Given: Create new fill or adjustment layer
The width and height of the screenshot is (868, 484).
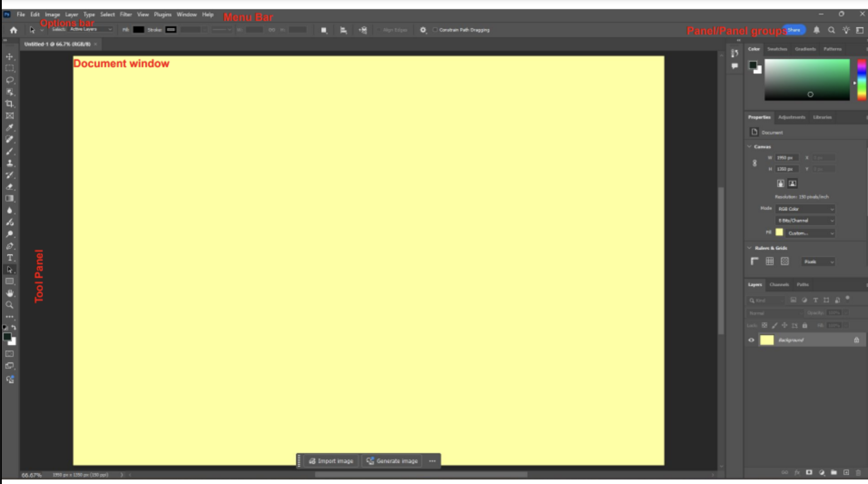Looking at the screenshot, I should [x=822, y=473].
